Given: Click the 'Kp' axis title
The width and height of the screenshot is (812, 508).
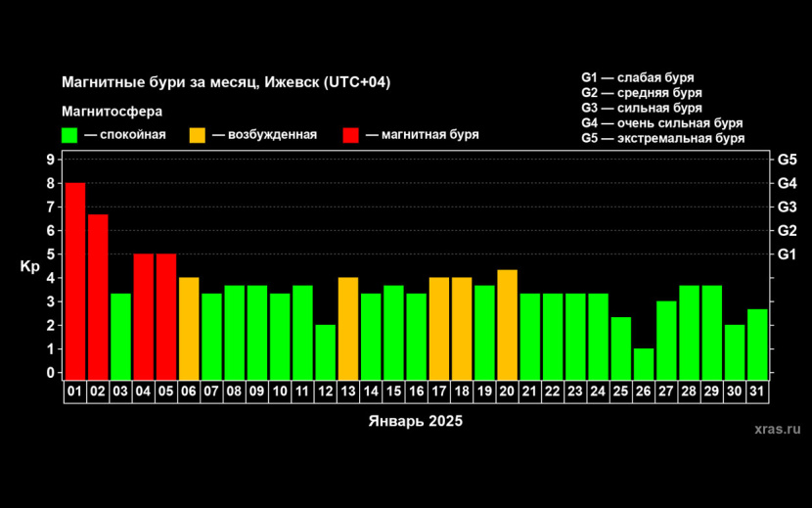Looking at the screenshot, I should click(28, 266).
